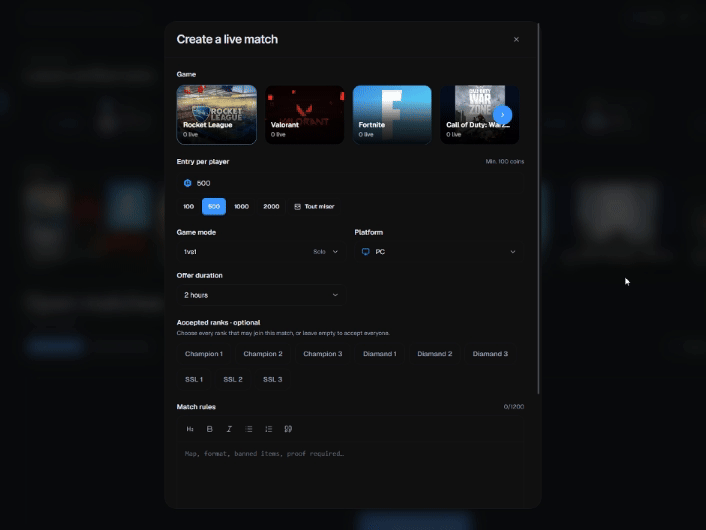Pick the Fortnite game card

coord(392,115)
